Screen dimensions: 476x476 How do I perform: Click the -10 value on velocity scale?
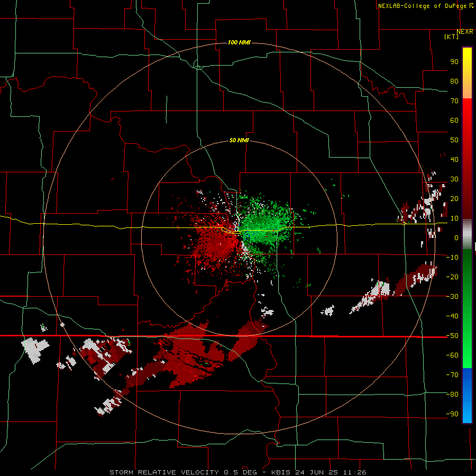452,258
